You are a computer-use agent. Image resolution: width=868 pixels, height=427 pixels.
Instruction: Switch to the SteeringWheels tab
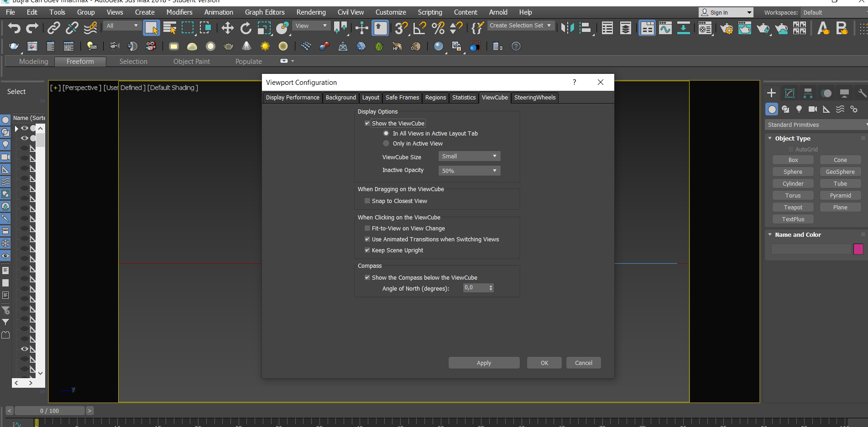534,97
